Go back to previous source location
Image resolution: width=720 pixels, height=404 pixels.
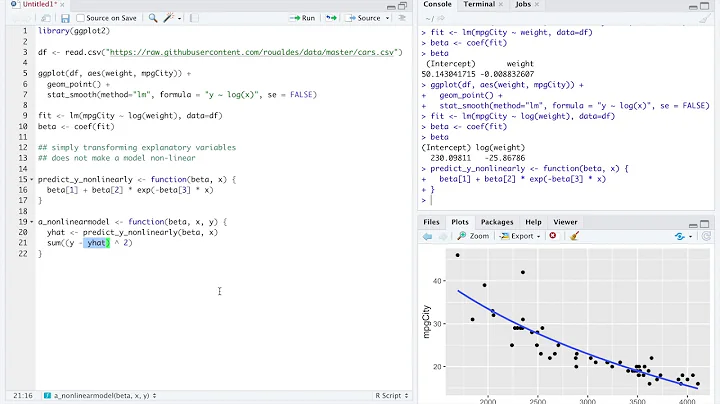(16, 18)
